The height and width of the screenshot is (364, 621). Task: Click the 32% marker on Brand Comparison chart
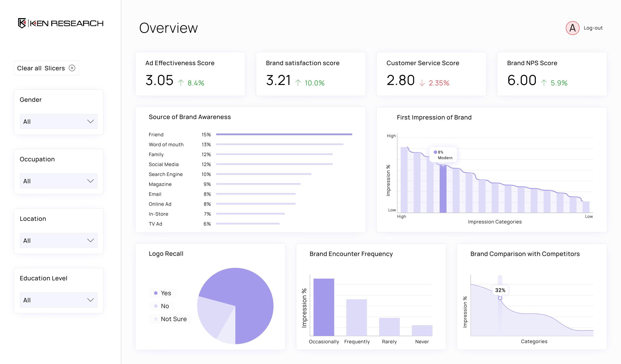pyautogui.click(x=500, y=290)
